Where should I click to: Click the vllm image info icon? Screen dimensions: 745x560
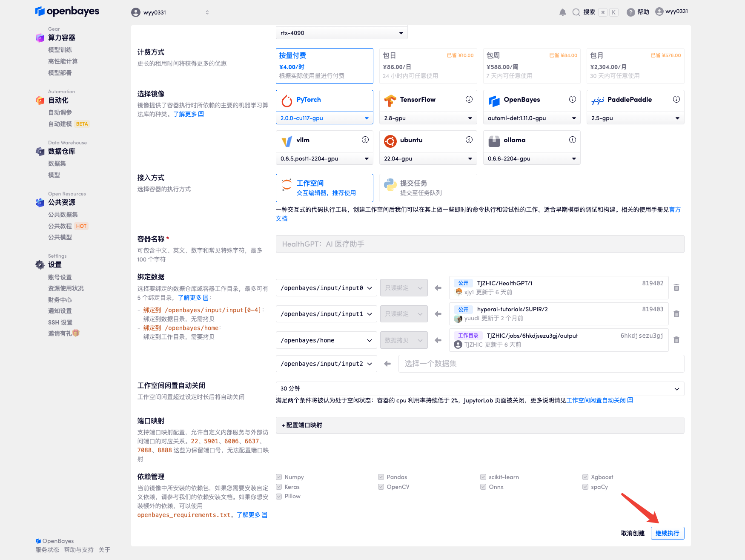365,140
